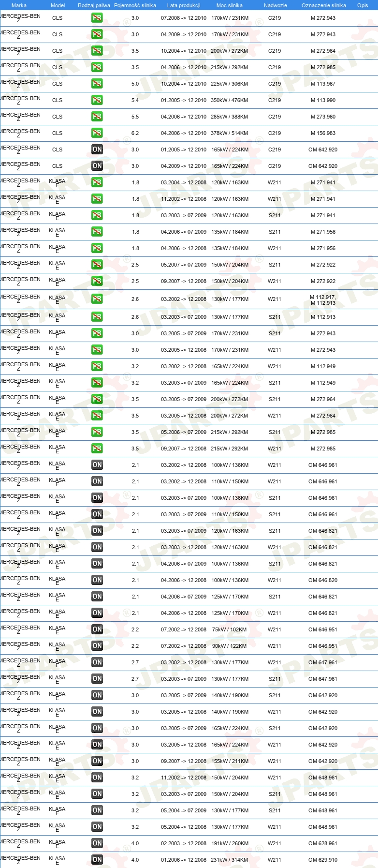
Task: Click the Nadwozie column header
Action: tap(275, 5)
